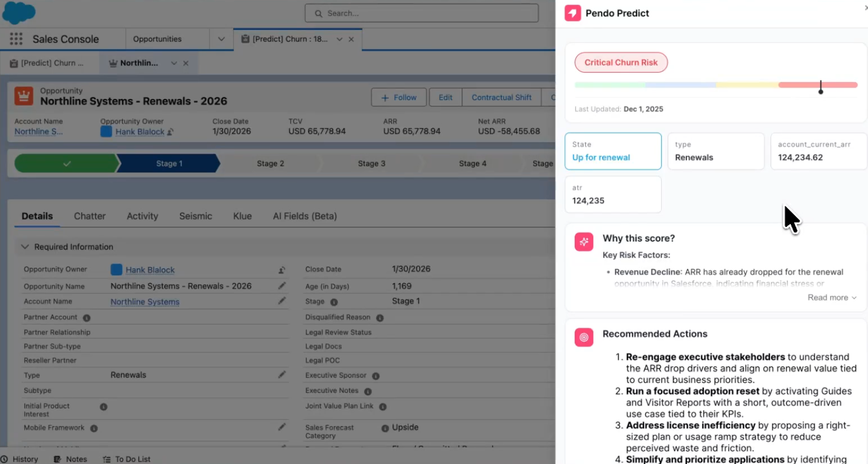
Task: Open the Seismic tab
Action: tap(196, 216)
